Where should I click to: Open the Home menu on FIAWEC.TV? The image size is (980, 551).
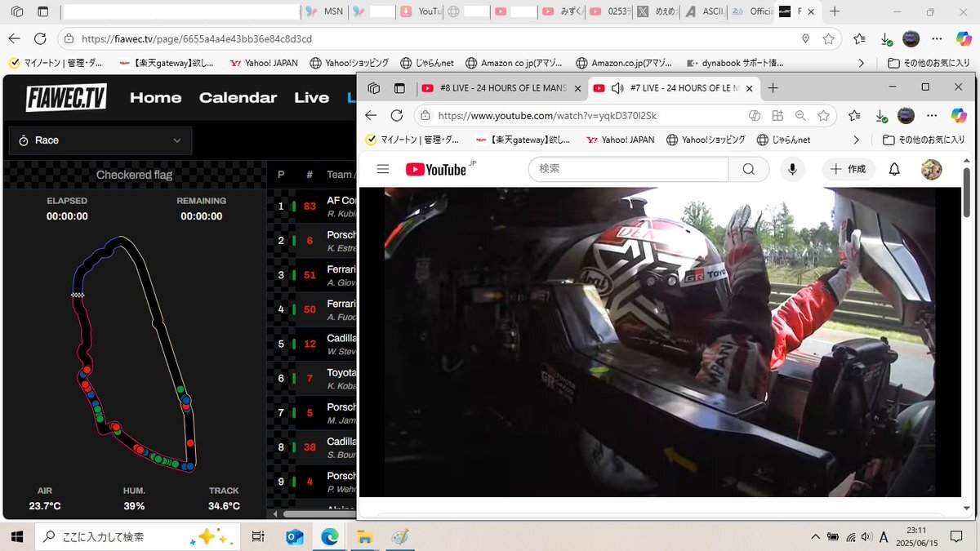(155, 97)
